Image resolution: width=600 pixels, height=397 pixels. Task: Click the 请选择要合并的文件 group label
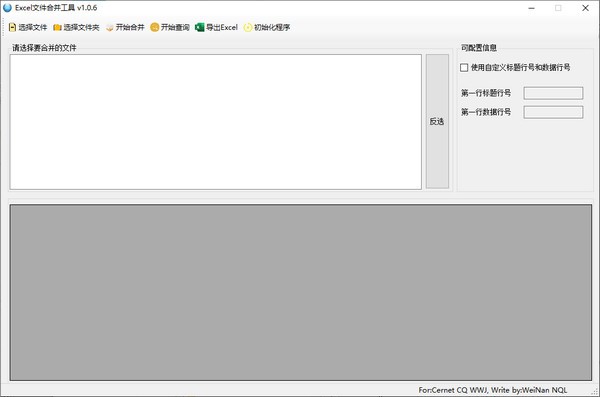coord(44,48)
